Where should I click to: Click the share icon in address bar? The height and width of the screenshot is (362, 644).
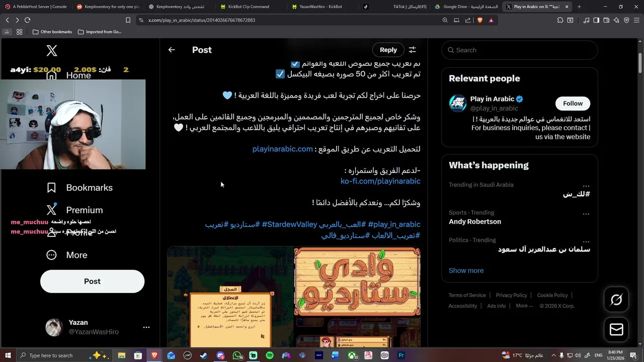(468, 20)
